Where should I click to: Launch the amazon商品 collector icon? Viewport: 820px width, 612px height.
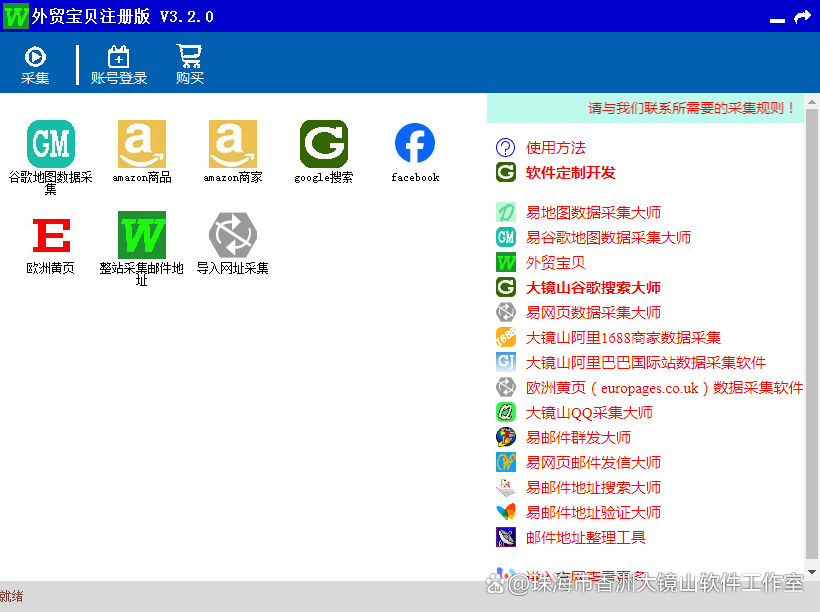coord(141,145)
